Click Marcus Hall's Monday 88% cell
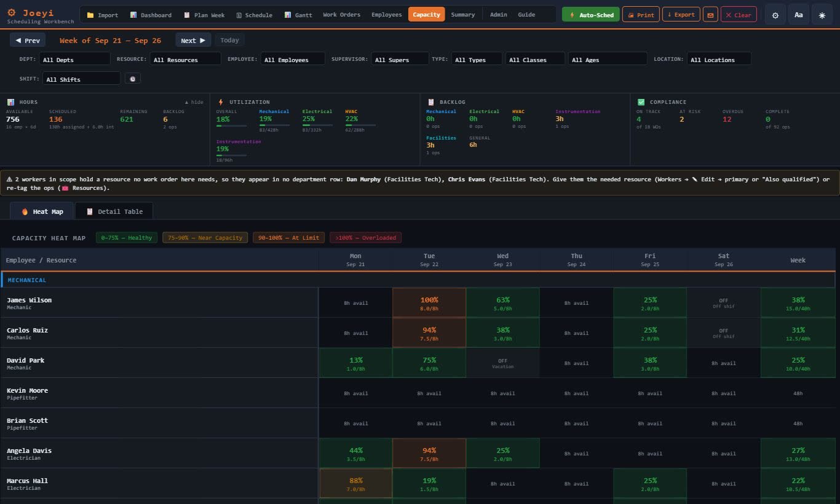Image resolution: width=840 pixels, height=504 pixels. pyautogui.click(x=355, y=483)
